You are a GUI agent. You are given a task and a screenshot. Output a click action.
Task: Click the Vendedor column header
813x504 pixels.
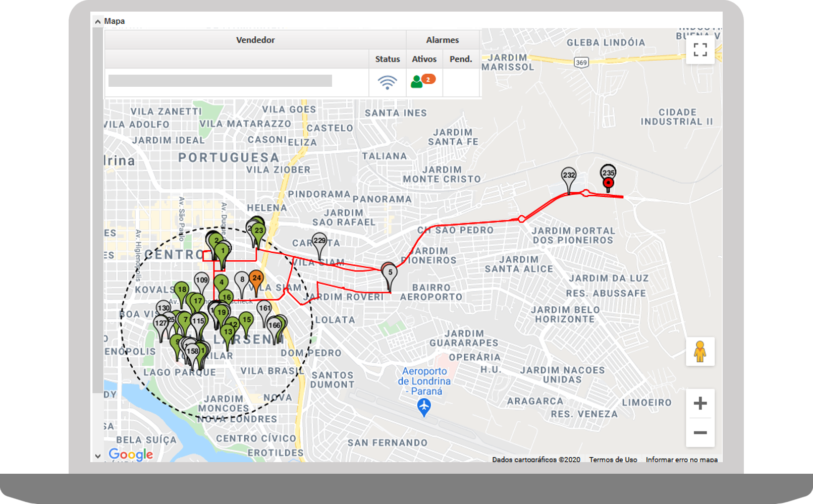255,40
